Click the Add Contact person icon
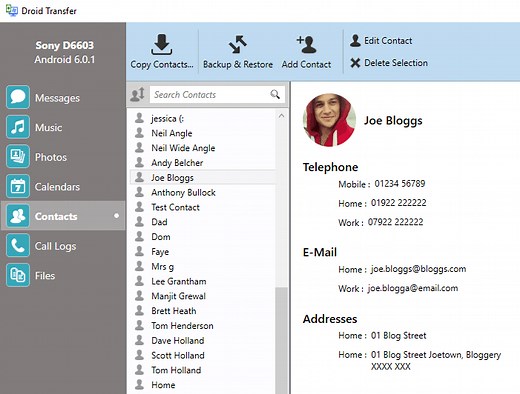The image size is (520, 394). (x=306, y=44)
